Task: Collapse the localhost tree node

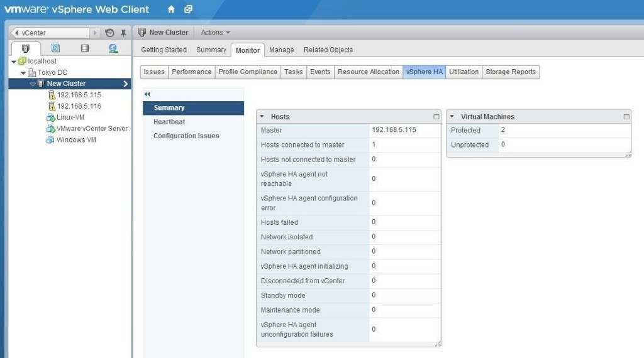Action: click(x=14, y=62)
